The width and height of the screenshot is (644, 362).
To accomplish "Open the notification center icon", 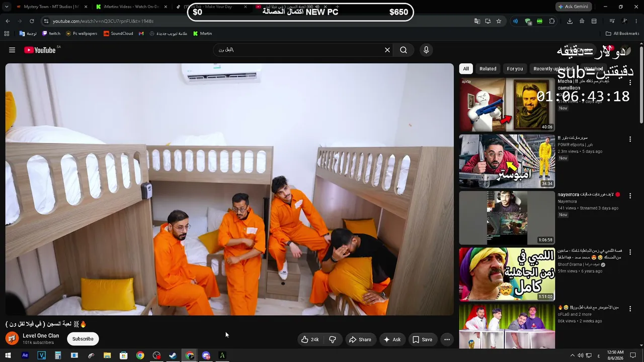I will coord(634,355).
